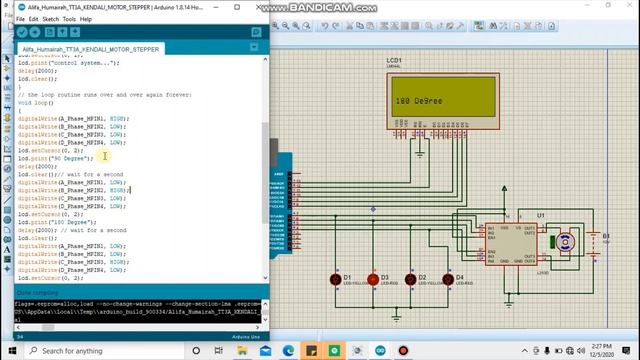Open the Sketch menu in Arduino
The width and height of the screenshot is (640, 360).
pos(51,19)
